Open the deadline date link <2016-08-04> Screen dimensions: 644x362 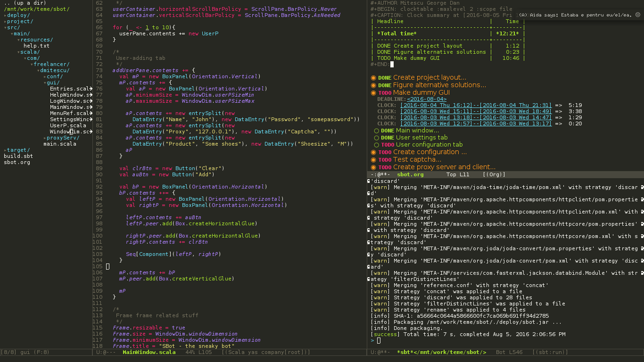(427, 99)
